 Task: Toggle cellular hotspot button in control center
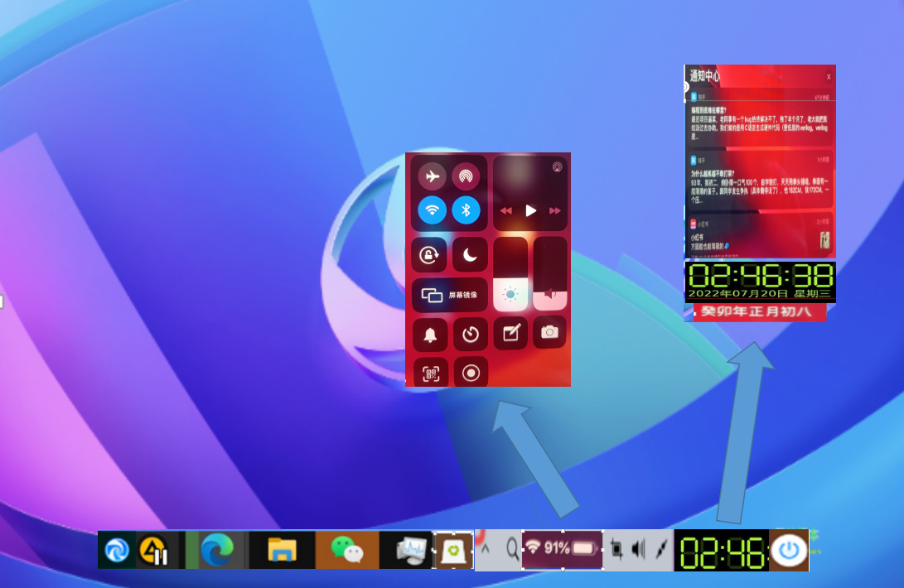coord(466,176)
